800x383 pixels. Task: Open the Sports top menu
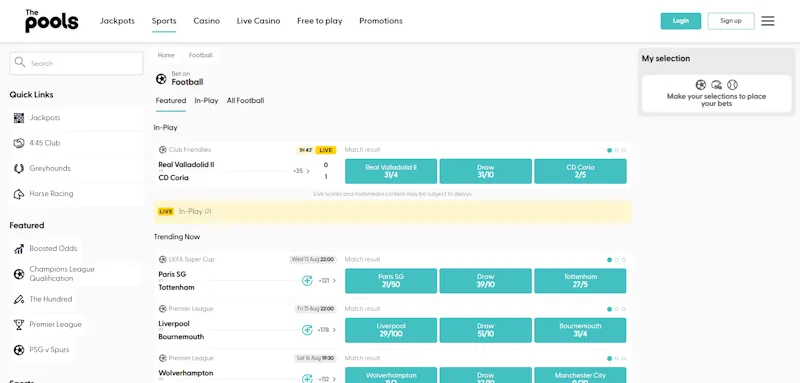point(164,21)
